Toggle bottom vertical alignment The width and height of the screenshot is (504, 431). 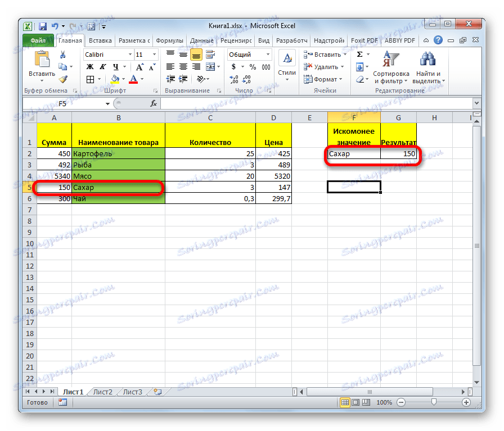coord(196,55)
